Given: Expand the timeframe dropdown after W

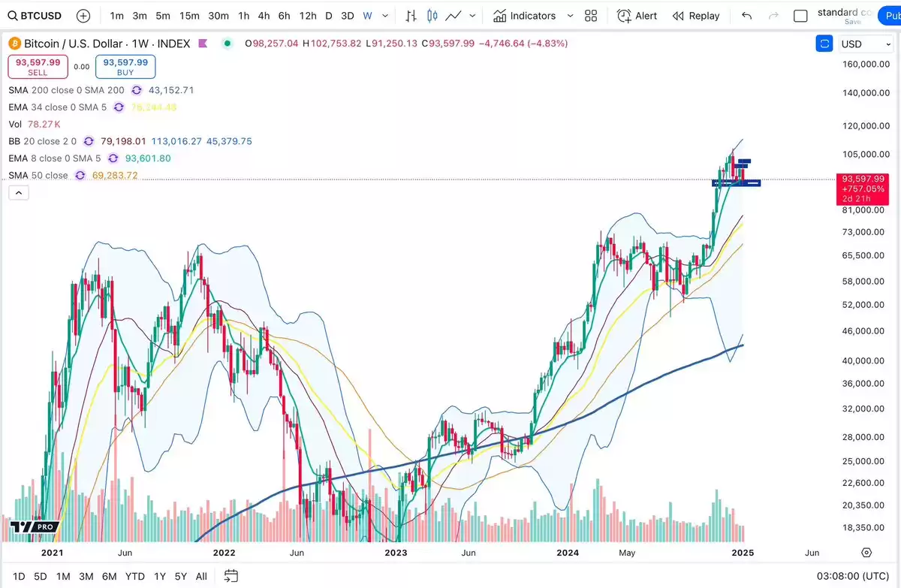Looking at the screenshot, I should tap(387, 16).
